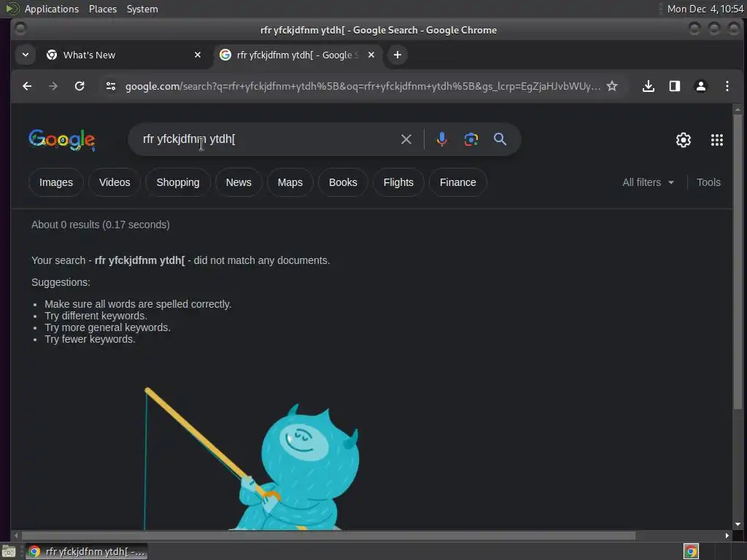Image resolution: width=747 pixels, height=560 pixels.
Task: Open Chrome three-dot menu
Action: [727, 86]
